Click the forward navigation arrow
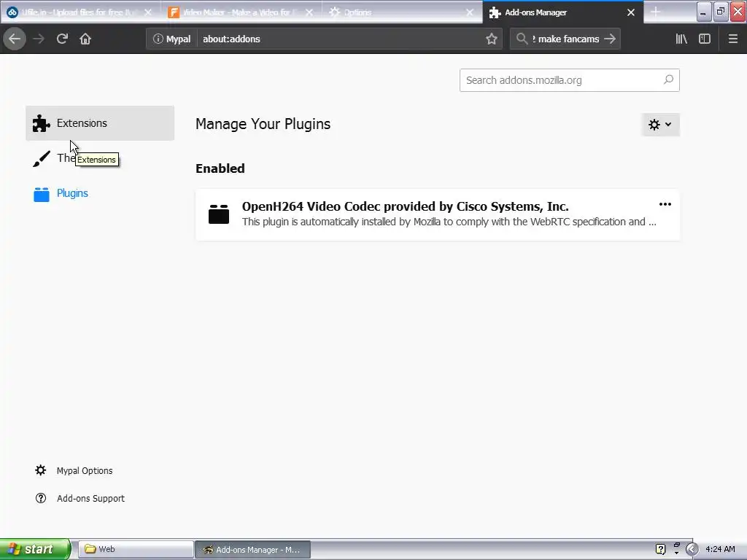This screenshot has width=747, height=560. [39, 39]
